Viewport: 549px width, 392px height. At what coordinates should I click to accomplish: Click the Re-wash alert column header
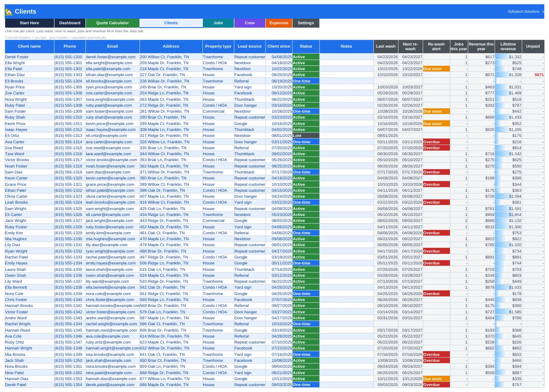(436, 46)
